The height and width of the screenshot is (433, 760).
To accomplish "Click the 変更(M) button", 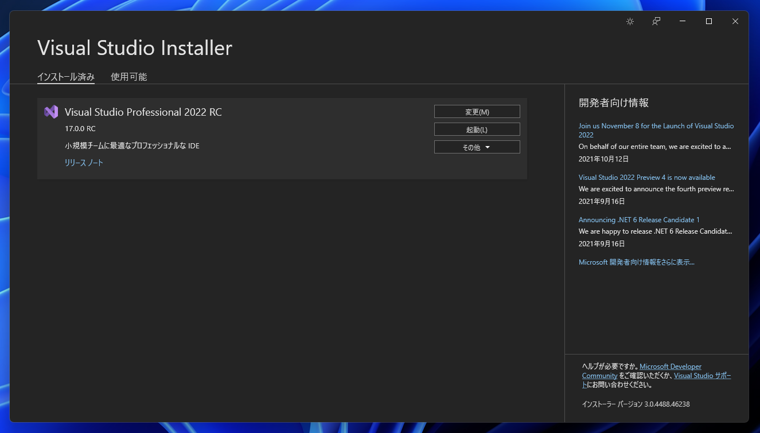I will point(477,112).
